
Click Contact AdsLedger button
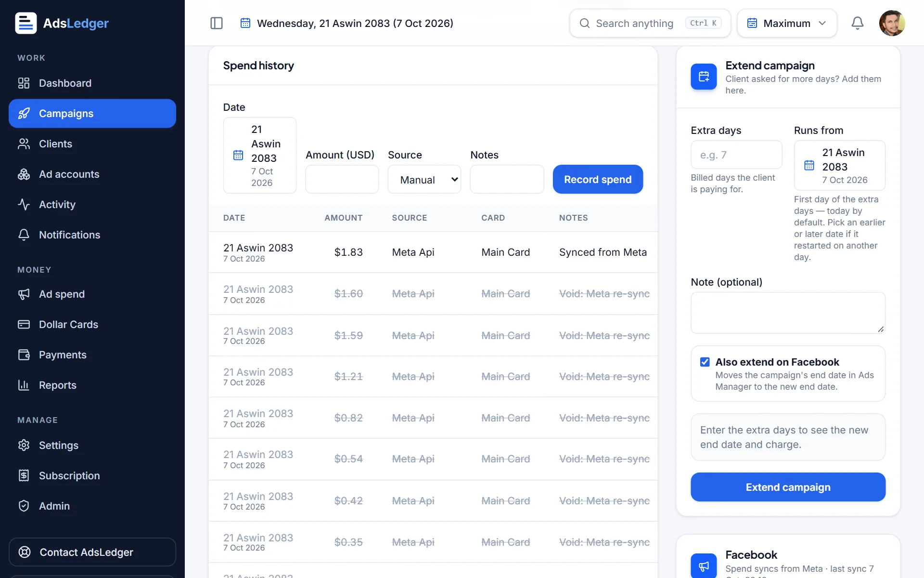click(x=92, y=552)
